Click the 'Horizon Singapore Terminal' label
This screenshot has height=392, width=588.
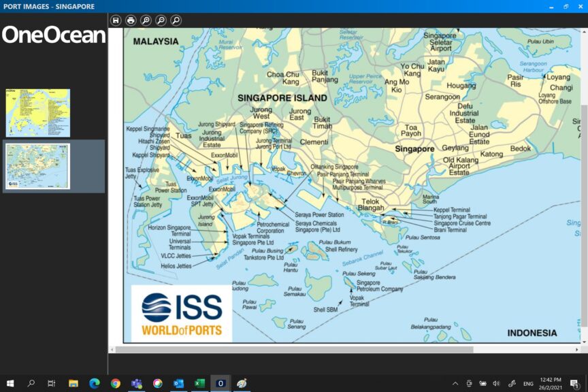click(x=169, y=231)
